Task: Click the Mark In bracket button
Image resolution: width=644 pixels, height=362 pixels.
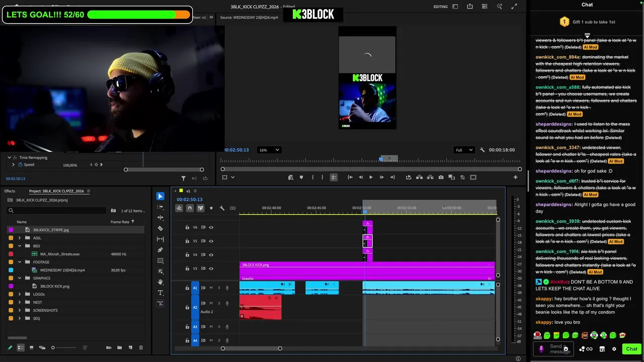Action: coord(312,177)
